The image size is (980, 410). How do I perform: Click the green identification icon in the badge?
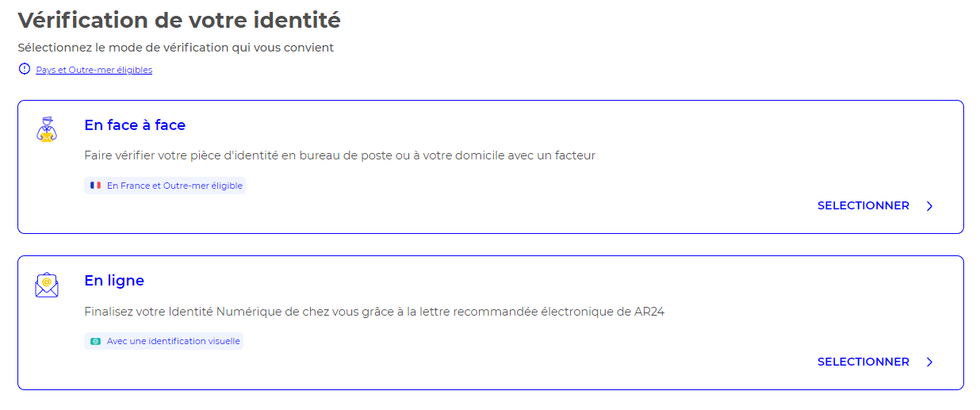96,341
